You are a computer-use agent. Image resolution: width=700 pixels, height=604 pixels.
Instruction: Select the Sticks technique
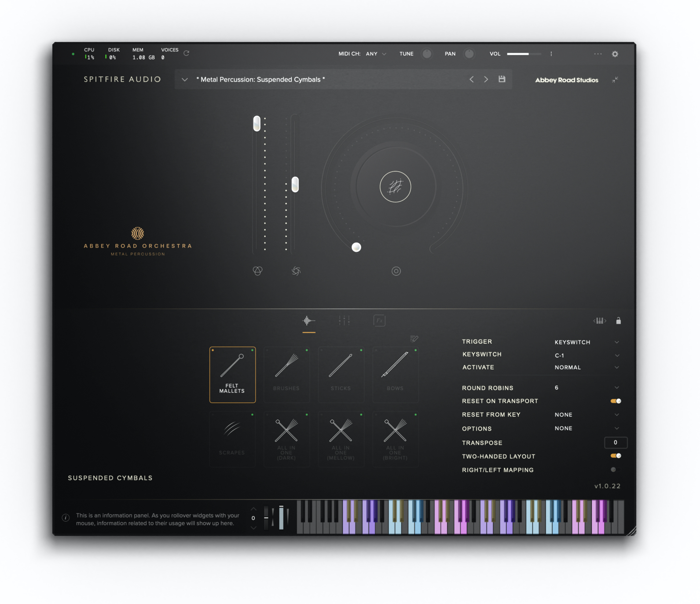click(341, 375)
